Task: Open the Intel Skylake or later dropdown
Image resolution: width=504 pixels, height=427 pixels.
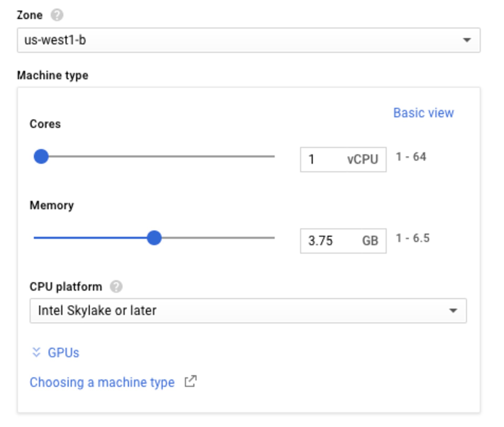Action: pyautogui.click(x=249, y=311)
